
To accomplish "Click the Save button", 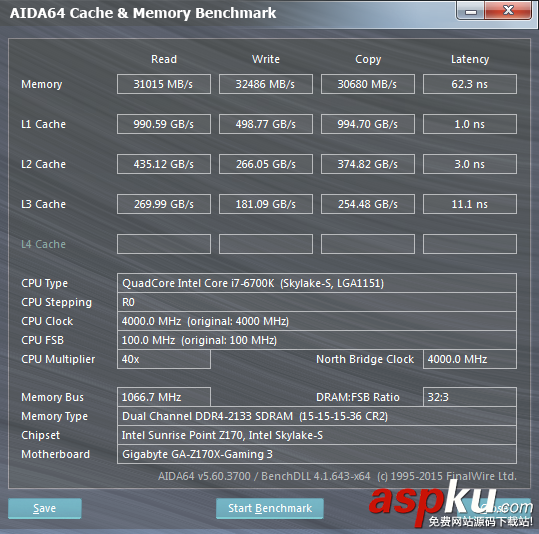I will 45,508.
